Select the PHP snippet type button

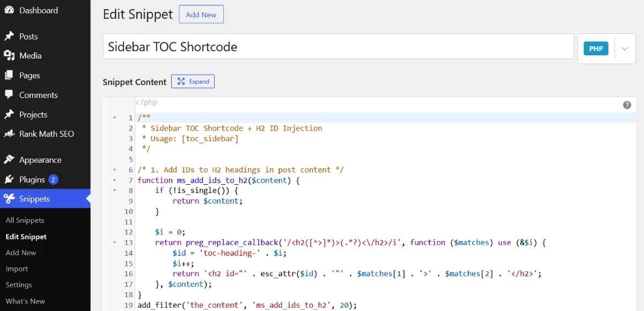pos(596,48)
